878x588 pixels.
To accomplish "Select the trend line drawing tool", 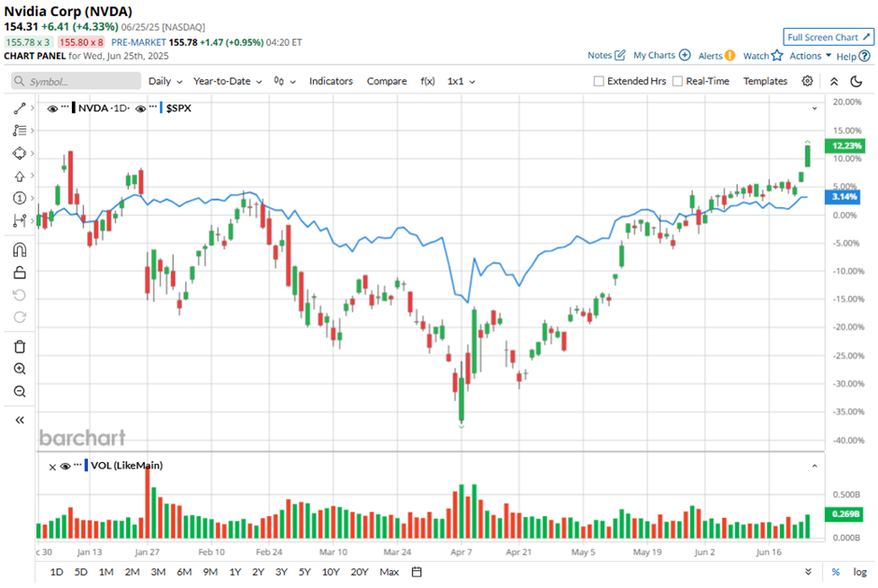I will [20, 108].
